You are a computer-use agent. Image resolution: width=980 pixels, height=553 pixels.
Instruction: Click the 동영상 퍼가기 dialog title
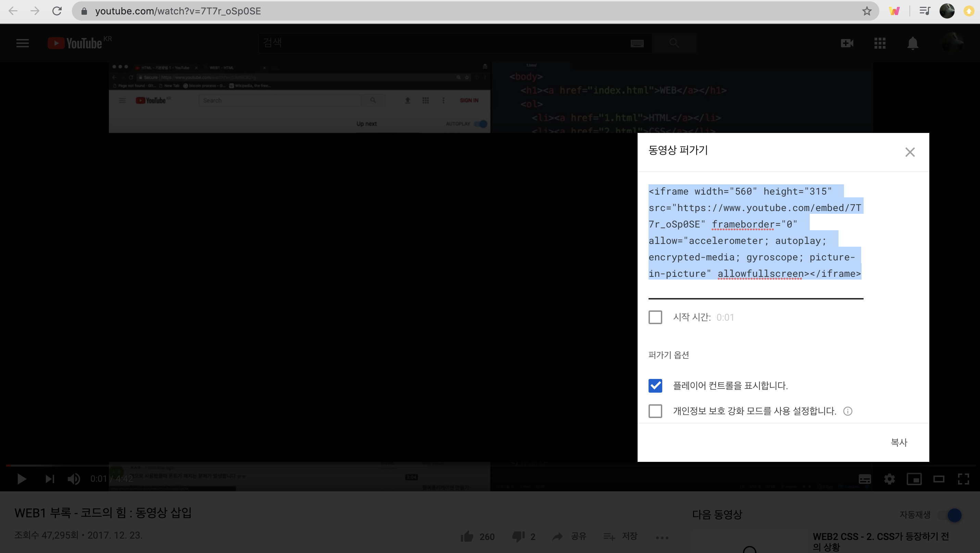pos(678,150)
